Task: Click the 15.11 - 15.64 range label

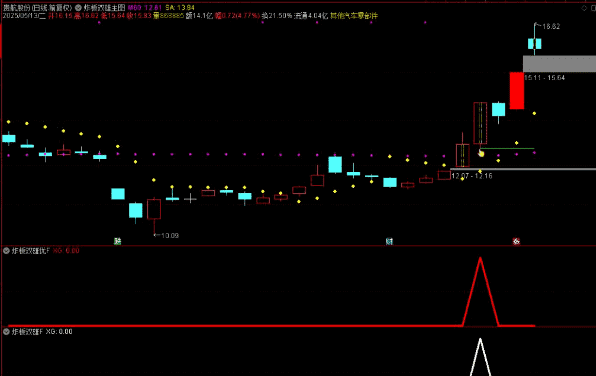Action: 544,78
